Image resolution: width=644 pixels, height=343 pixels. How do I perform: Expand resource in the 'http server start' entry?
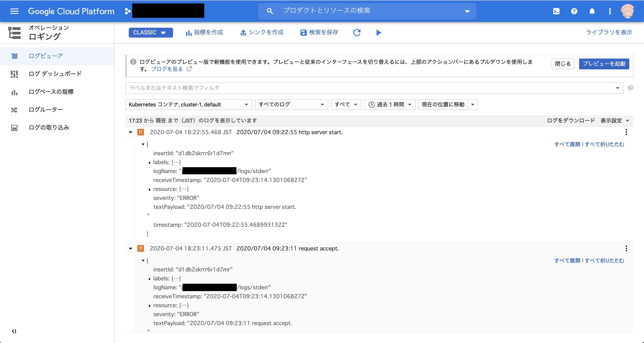click(x=150, y=190)
